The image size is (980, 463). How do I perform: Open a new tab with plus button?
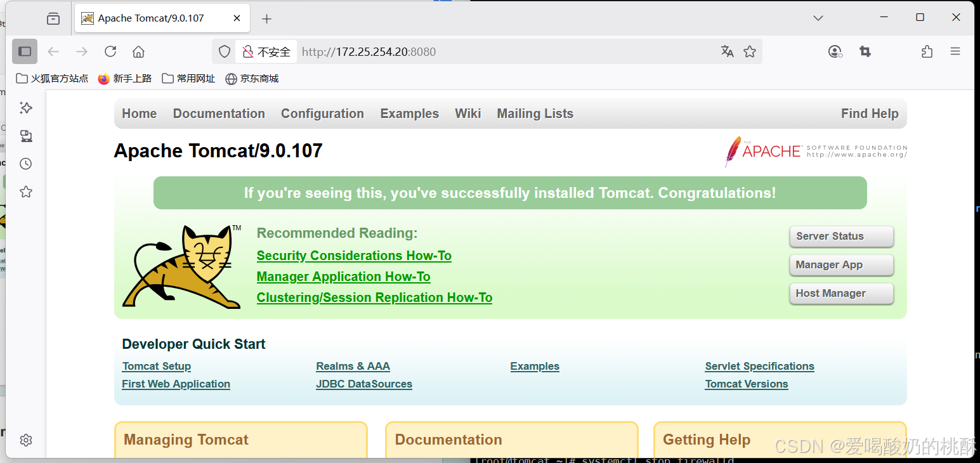(266, 18)
